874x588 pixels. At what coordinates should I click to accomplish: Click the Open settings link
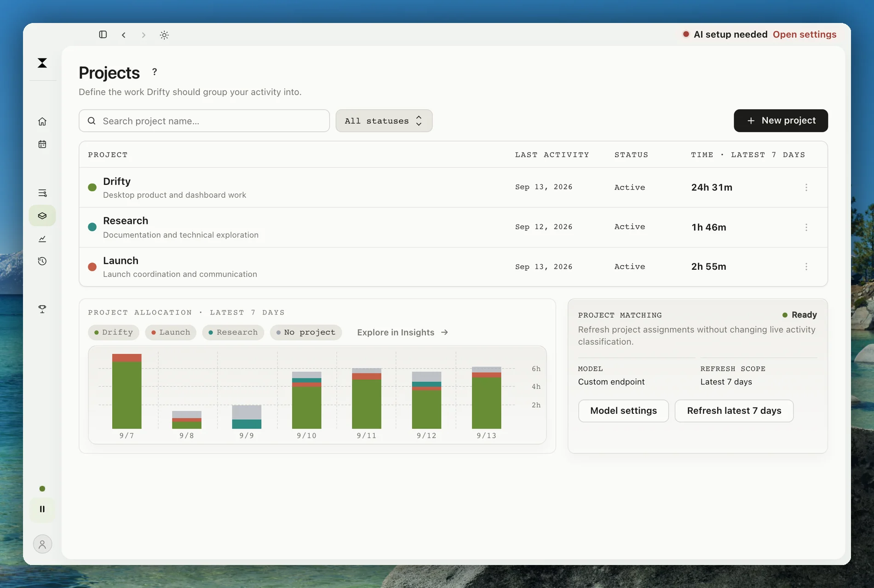[805, 34]
